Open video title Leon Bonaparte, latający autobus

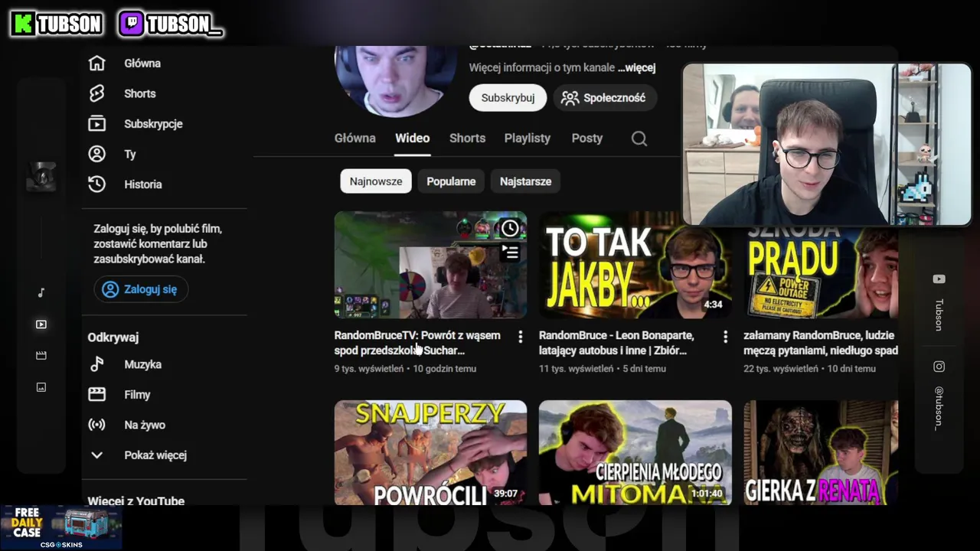pos(616,343)
